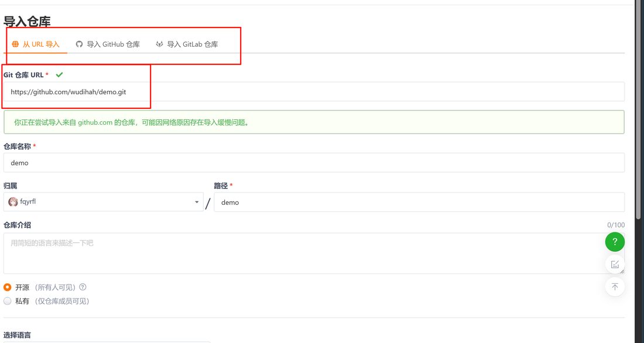The width and height of the screenshot is (644, 343).
Task: Click the GitHub octocat icon
Action: 79,44
